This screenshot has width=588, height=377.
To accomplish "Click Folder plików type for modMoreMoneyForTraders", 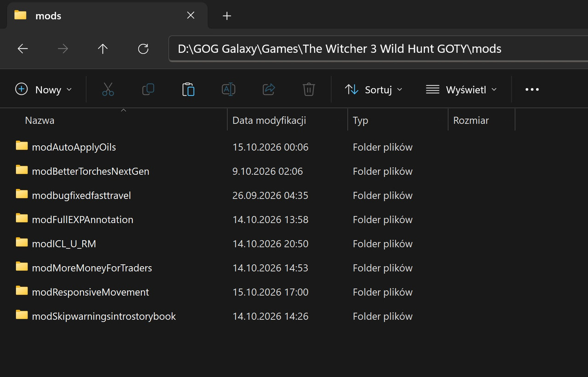I will (382, 268).
